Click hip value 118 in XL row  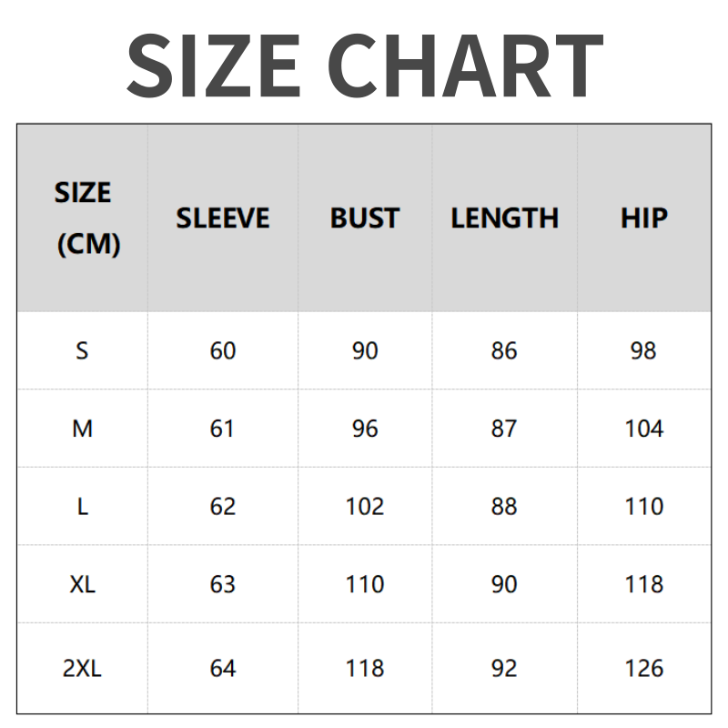click(643, 584)
